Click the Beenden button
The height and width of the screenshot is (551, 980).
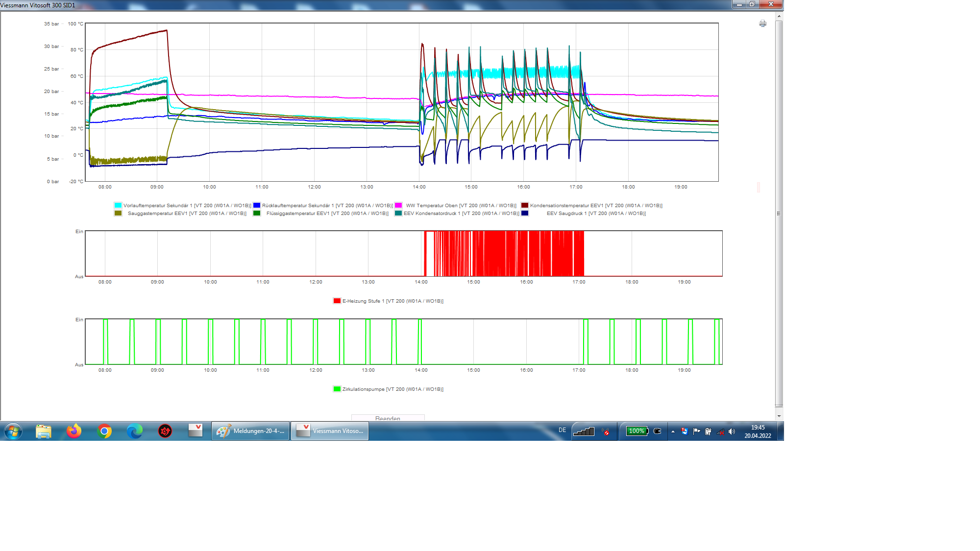(x=388, y=418)
